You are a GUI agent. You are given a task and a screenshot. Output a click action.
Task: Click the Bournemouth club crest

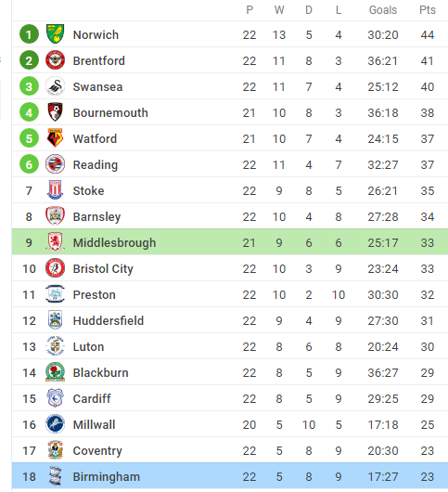pyautogui.click(x=55, y=112)
